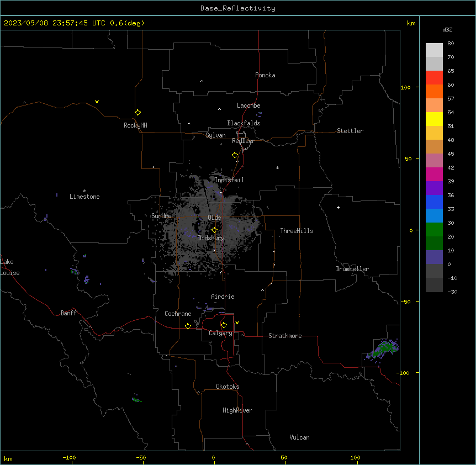Click the -50 tick label on right axis
Image resolution: width=476 pixels, height=465 pixels.
pos(406,302)
